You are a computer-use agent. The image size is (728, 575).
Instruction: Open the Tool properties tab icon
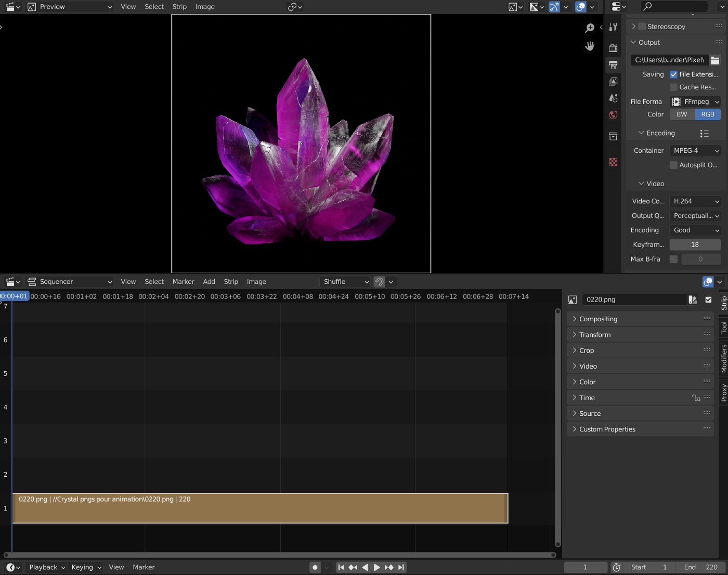[x=614, y=28]
